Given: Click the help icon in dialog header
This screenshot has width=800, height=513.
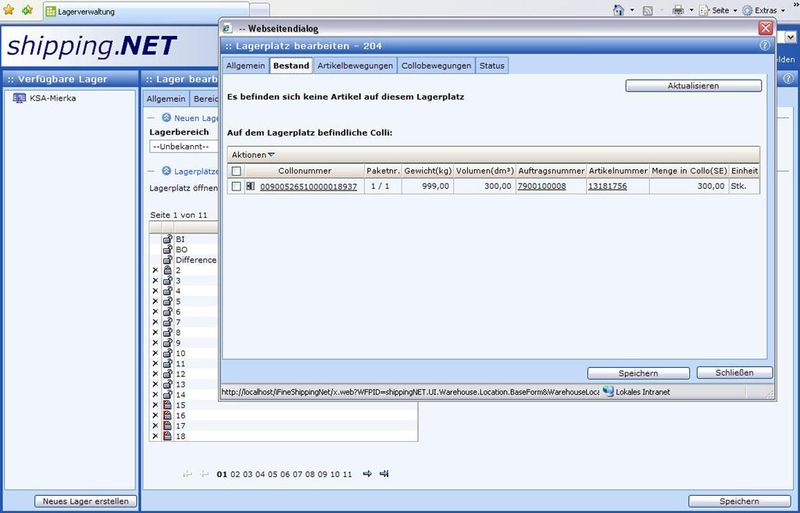Looking at the screenshot, I should pos(764,46).
